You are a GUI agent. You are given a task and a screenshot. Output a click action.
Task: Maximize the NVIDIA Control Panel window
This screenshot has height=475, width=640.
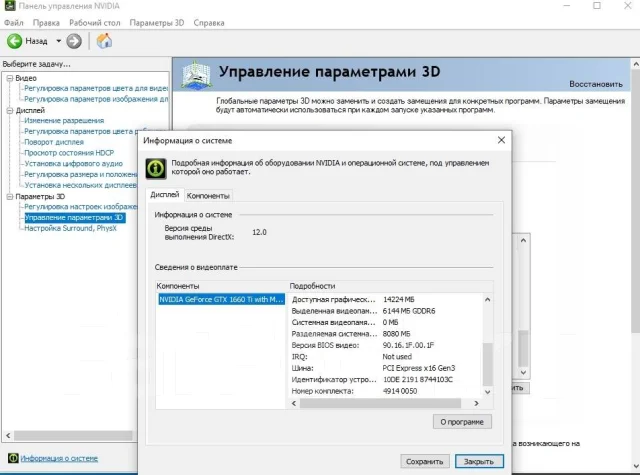tap(597, 6)
